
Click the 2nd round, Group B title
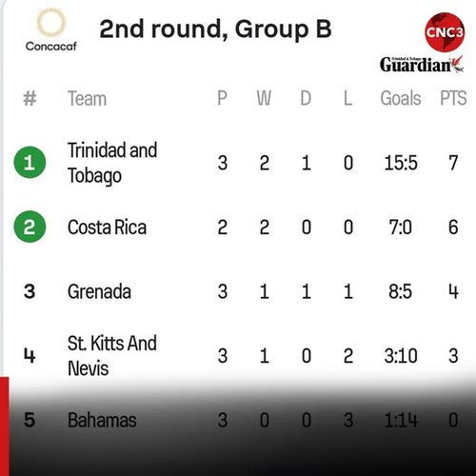tap(215, 30)
